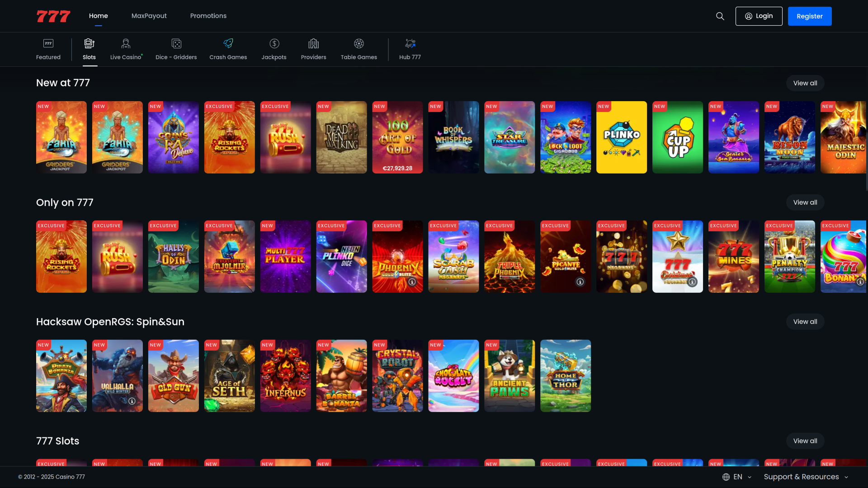Open the Crash Games category icon
Viewport: 868px width, 488px height.
coord(228,43)
